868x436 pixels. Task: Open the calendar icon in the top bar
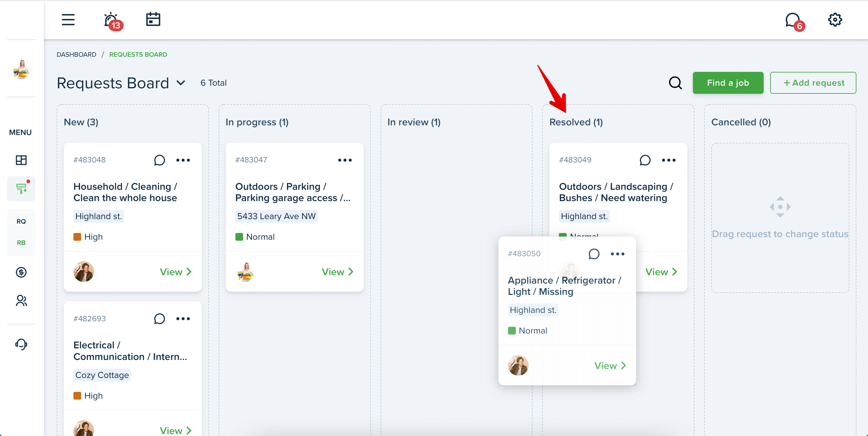tap(153, 19)
